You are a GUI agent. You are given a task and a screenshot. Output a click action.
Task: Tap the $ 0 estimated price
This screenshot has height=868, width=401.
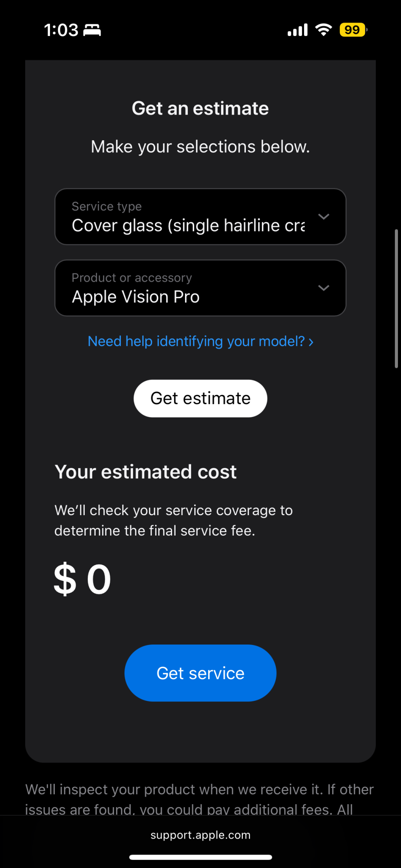83,579
